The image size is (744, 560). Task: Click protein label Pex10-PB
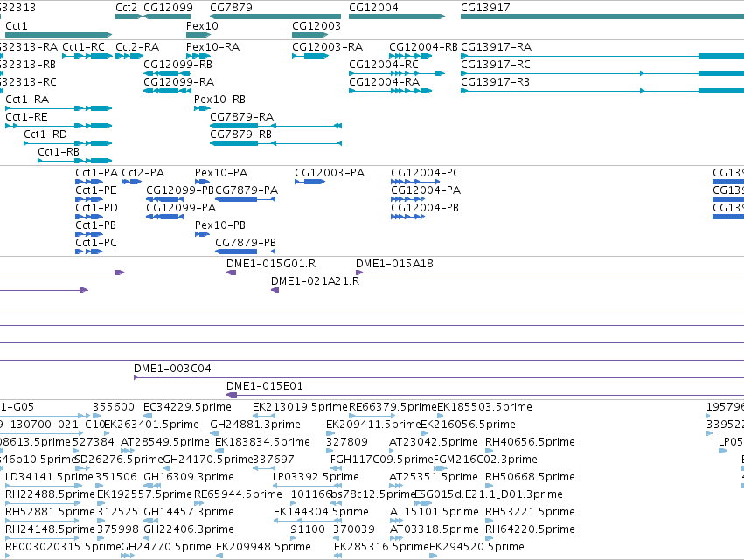point(220,225)
